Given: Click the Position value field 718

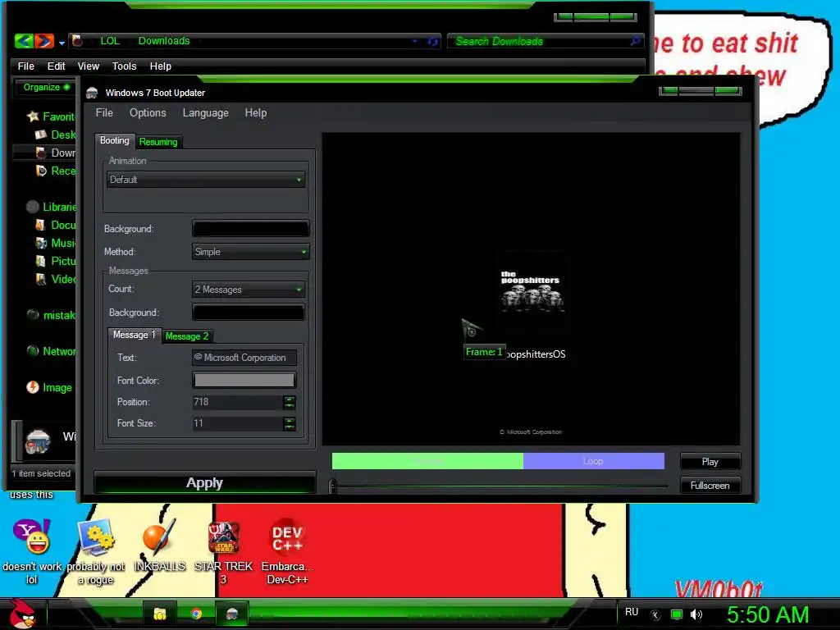Looking at the screenshot, I should 237,402.
